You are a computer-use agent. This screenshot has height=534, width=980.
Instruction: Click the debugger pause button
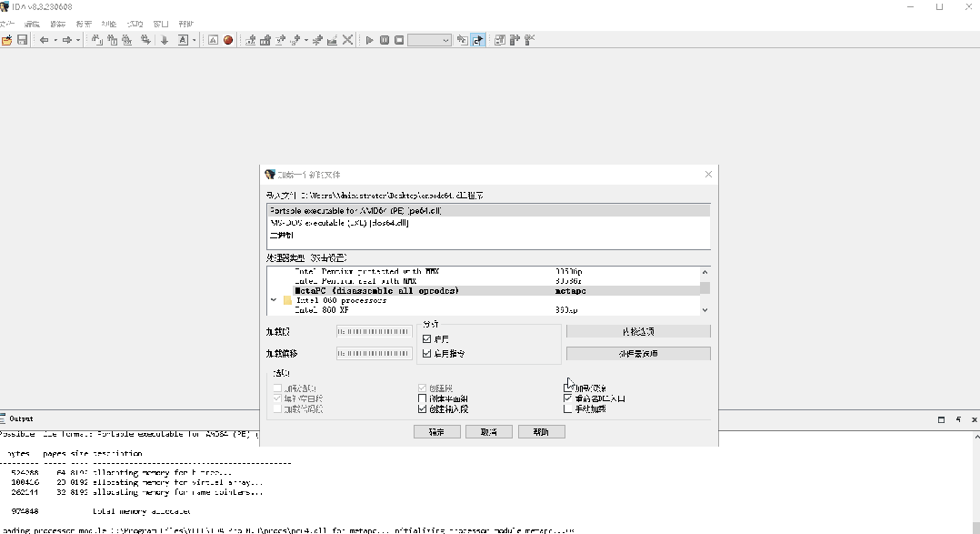(385, 40)
